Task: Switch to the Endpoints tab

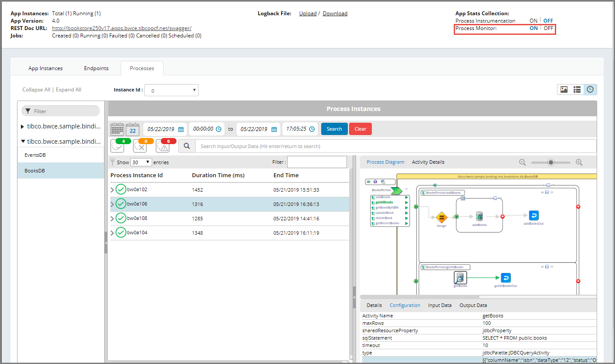Action: [x=96, y=68]
